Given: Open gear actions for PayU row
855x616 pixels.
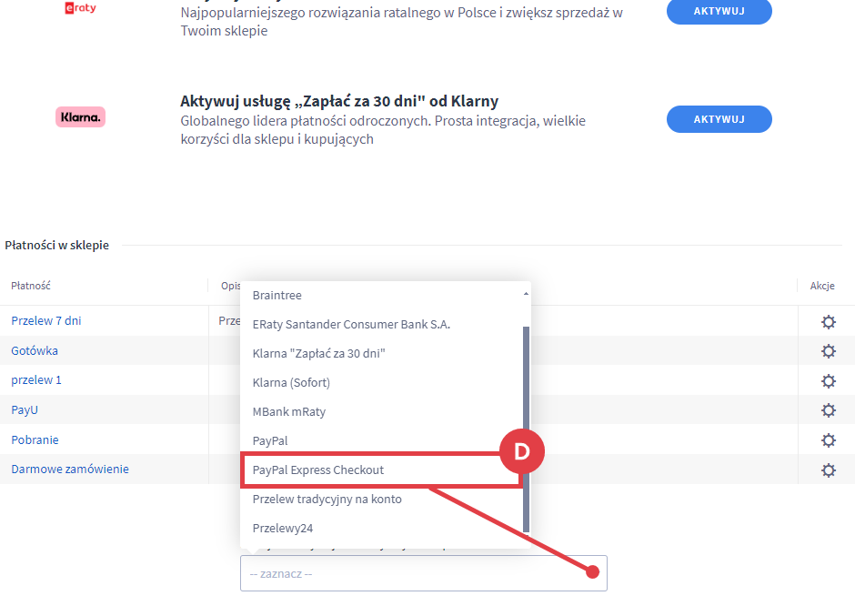Looking at the screenshot, I should (829, 409).
